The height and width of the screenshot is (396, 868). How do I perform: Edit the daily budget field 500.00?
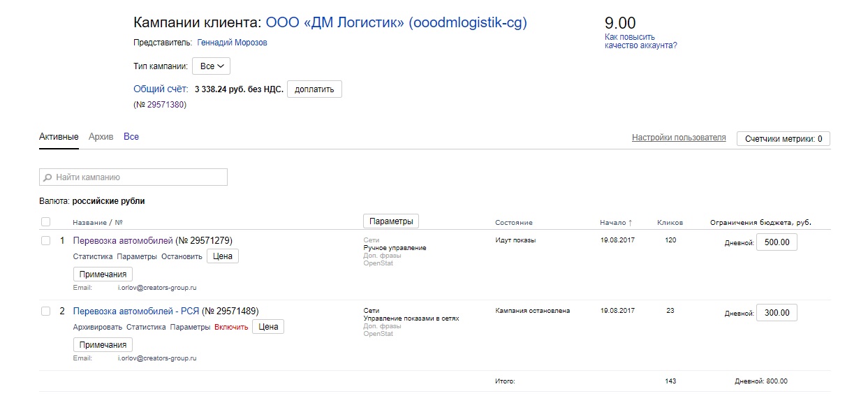(777, 242)
